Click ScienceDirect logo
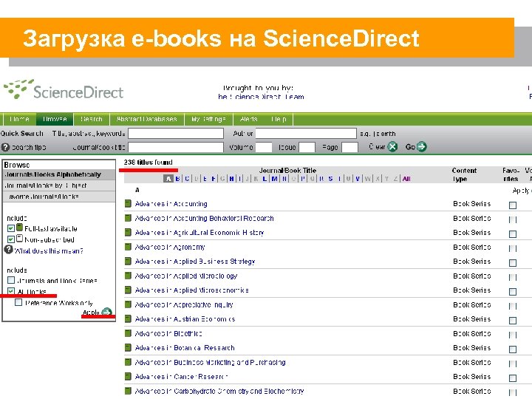The width and height of the screenshot is (532, 399). tap(64, 89)
